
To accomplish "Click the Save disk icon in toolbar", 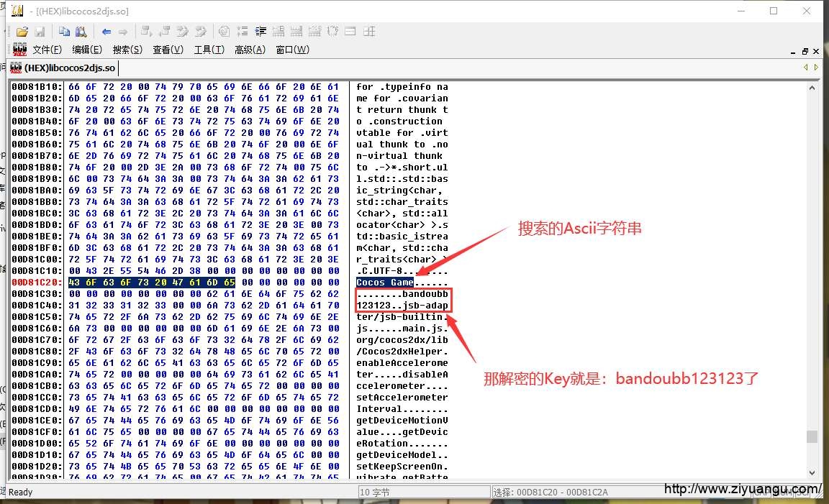I will pos(40,32).
